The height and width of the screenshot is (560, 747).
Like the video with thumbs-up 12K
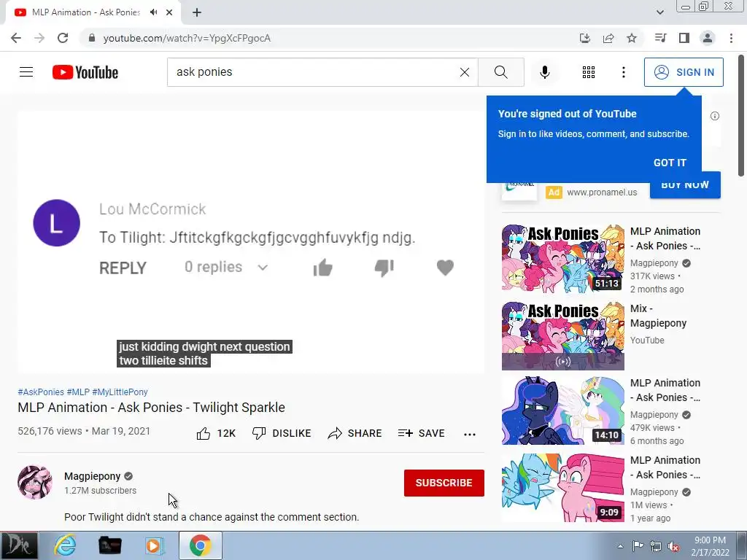point(216,433)
